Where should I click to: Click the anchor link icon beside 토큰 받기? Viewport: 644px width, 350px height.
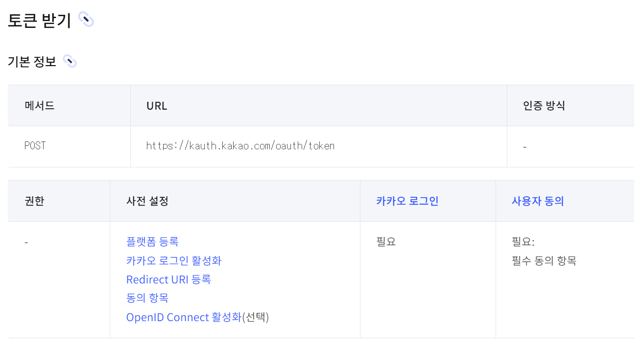pos(86,20)
